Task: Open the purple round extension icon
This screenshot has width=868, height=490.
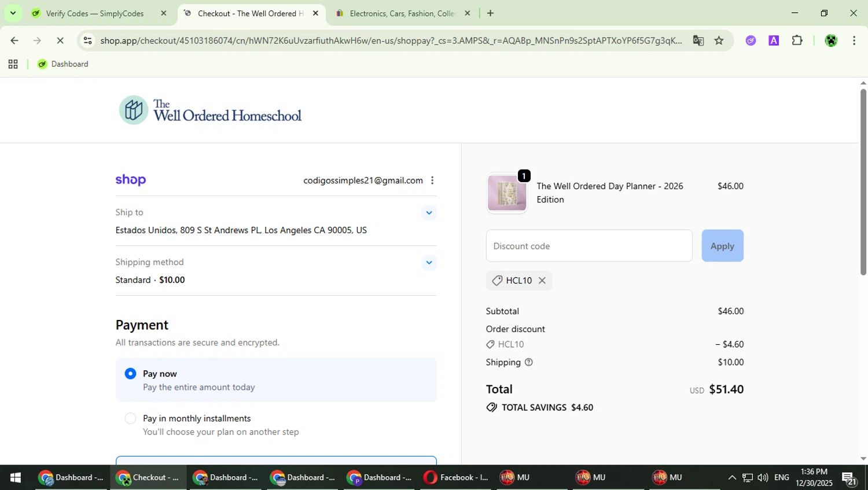Action: coord(751,40)
